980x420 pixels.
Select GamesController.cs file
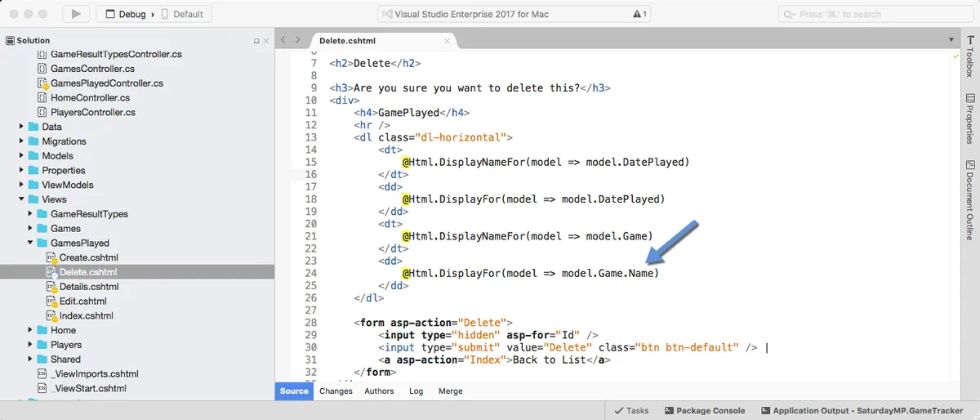click(92, 69)
